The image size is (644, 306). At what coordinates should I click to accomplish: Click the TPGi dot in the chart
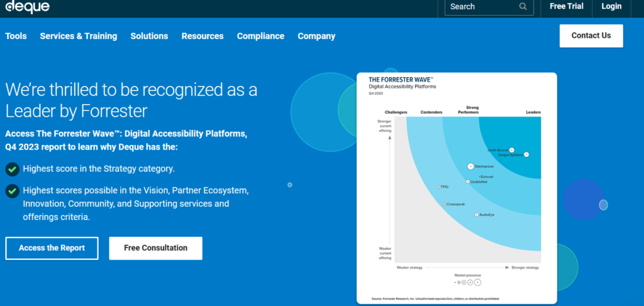point(438,187)
